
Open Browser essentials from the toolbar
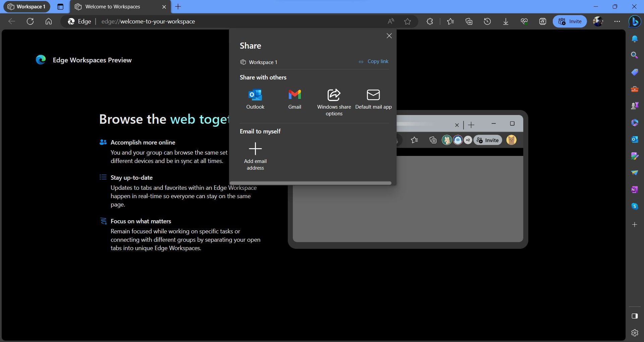coord(524,21)
